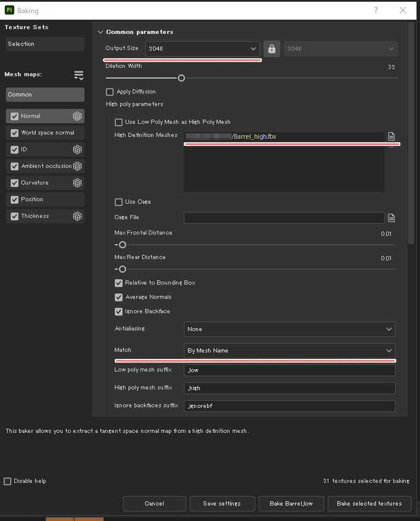
Task: Click Dilation Width slider handle
Action: pos(181,78)
